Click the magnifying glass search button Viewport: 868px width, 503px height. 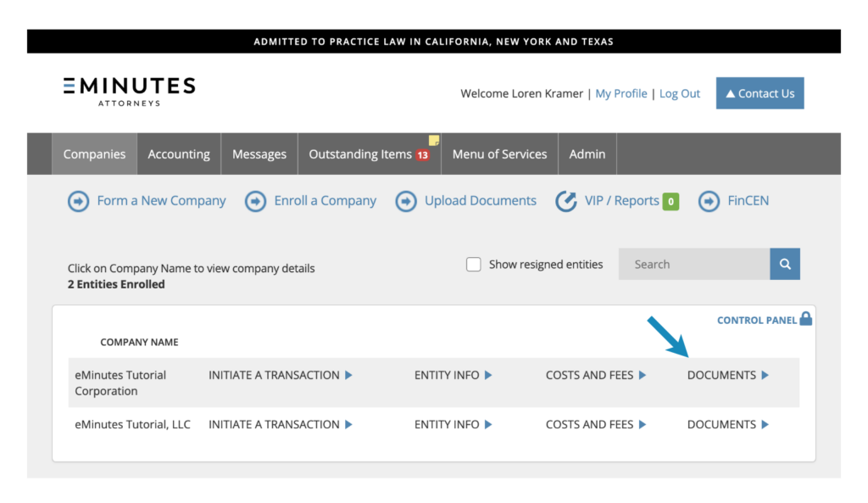[785, 265]
